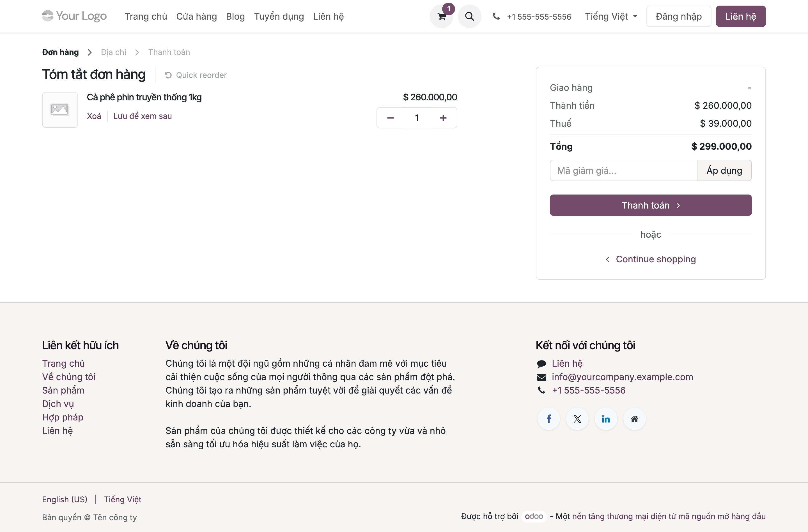808x532 pixels.
Task: Open the Cửa hàng menu item
Action: coord(197,16)
